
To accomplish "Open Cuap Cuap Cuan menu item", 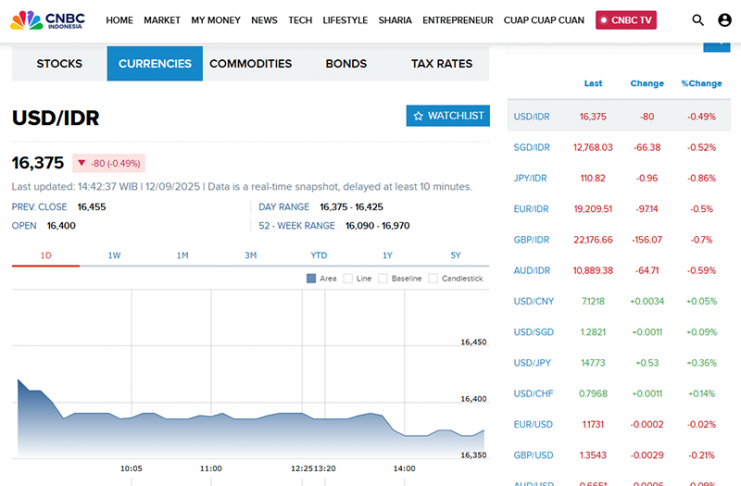I will click(x=544, y=20).
